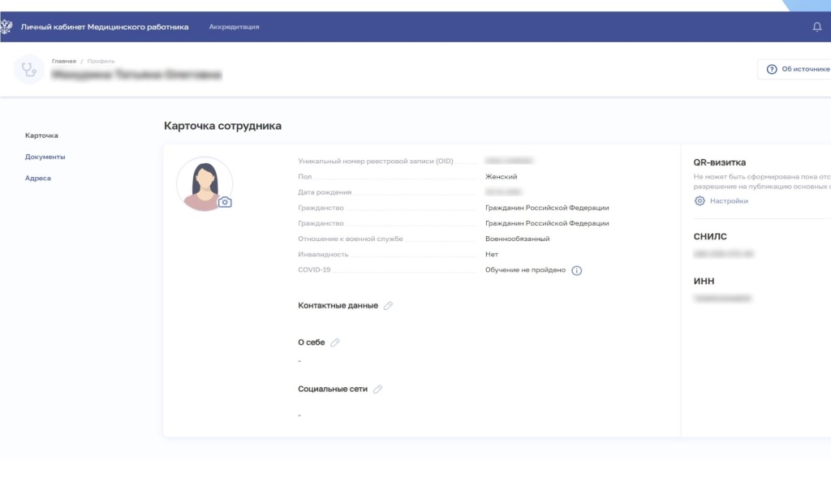The image size is (831, 504).
Task: Go to Адреса in the sidebar
Action: point(38,178)
